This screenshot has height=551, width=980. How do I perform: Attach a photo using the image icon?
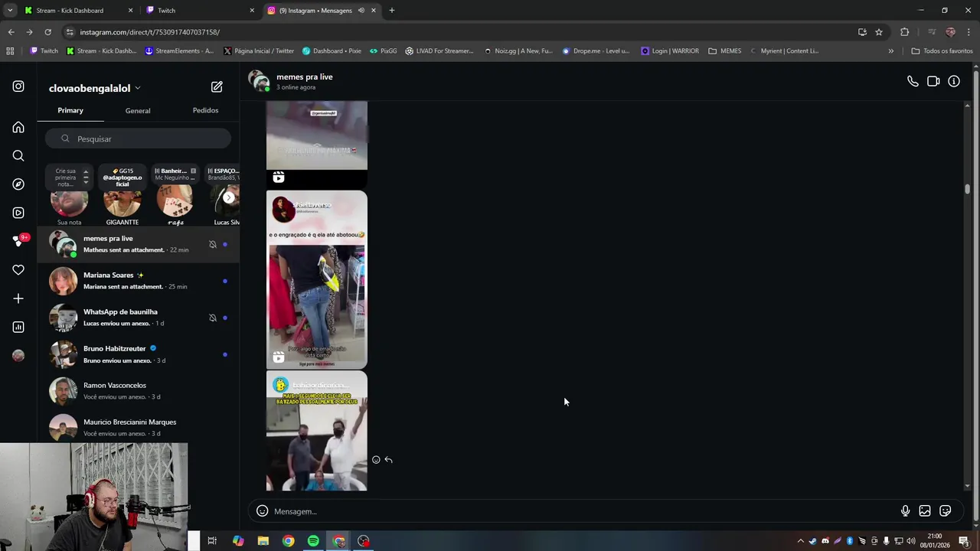tap(925, 511)
